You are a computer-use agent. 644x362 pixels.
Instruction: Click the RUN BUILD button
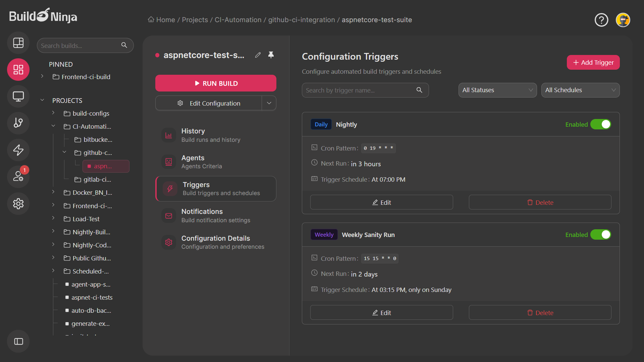[216, 83]
